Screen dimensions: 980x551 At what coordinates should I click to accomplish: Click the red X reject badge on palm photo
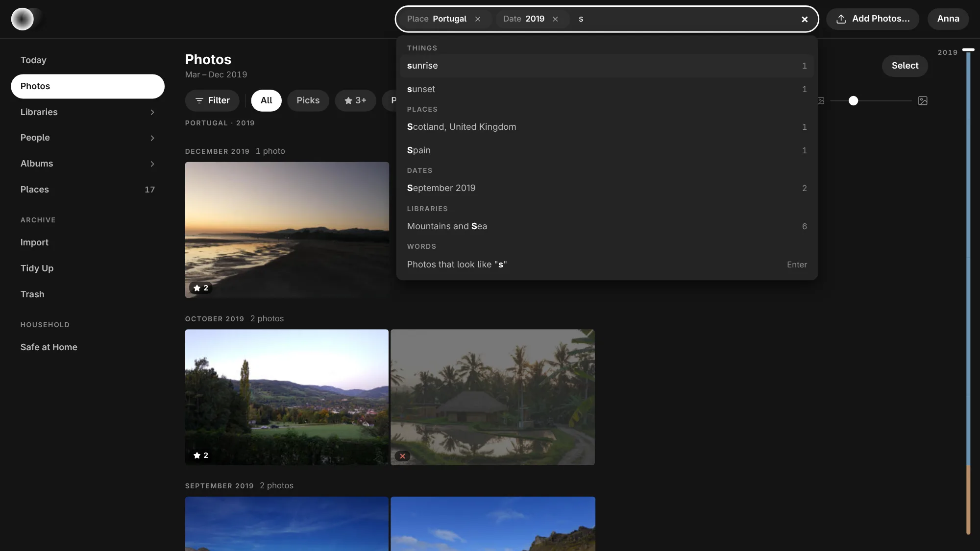coord(402,456)
